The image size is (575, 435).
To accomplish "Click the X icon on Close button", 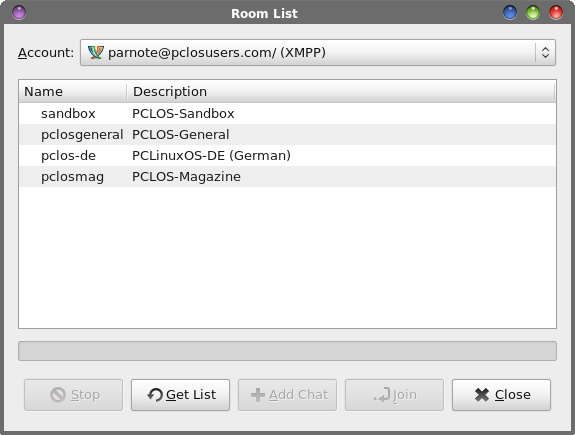I will (482, 395).
